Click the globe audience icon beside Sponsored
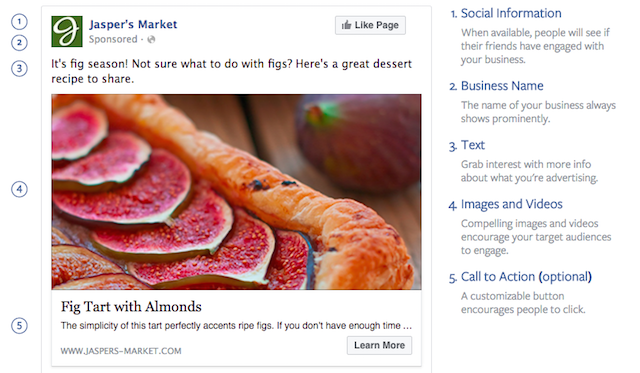640x373 pixels. click(151, 39)
